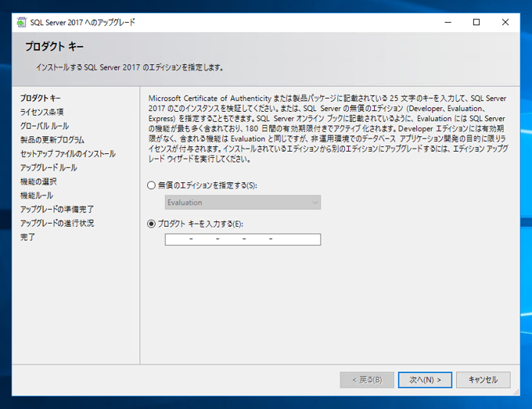532x409 pixels.
Task: Click the プロダクト キー page heading
Action: pos(54,46)
